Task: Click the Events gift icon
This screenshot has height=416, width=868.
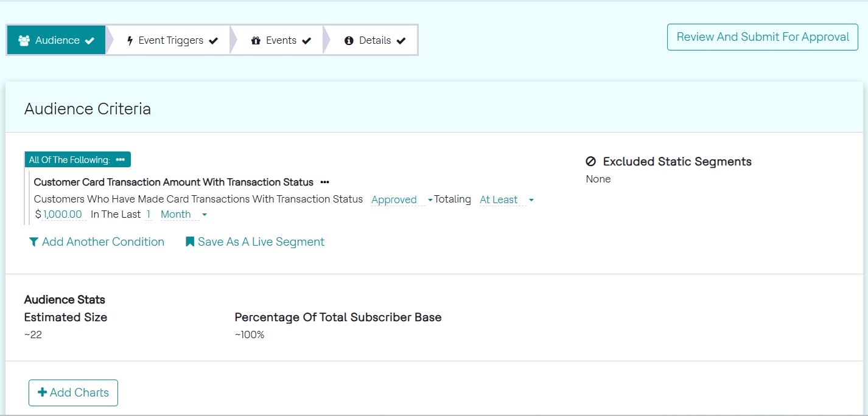Action: (x=256, y=41)
